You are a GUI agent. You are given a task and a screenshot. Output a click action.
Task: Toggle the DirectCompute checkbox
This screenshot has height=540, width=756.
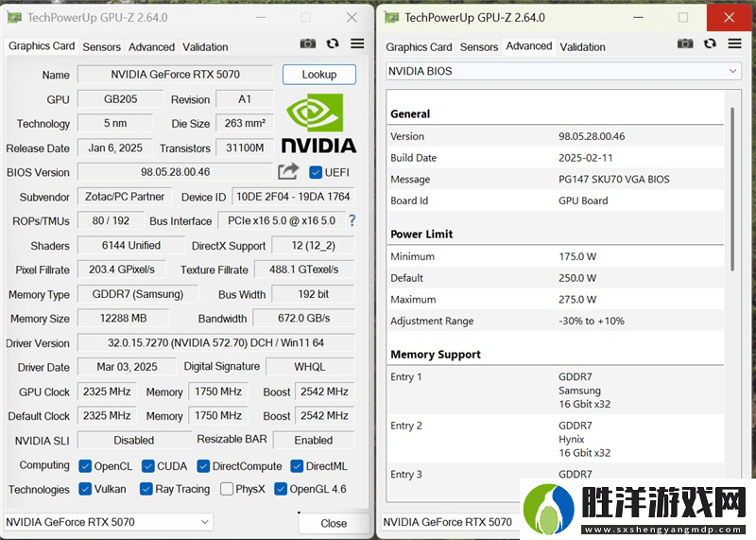click(203, 466)
